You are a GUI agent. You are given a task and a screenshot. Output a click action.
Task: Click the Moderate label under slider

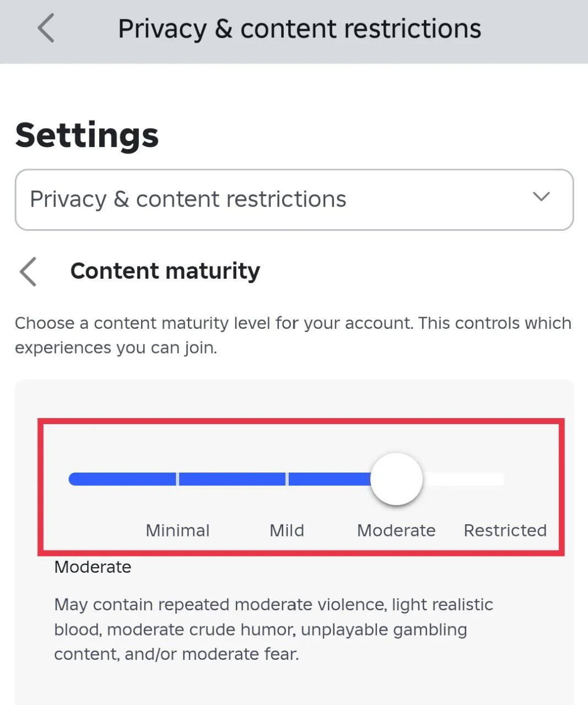pos(396,530)
